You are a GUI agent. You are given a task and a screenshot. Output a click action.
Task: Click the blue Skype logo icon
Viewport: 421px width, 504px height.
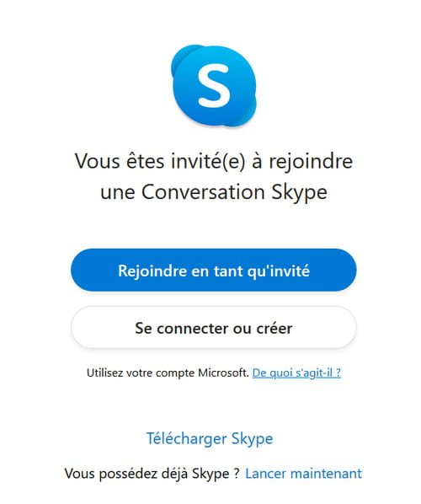point(214,85)
